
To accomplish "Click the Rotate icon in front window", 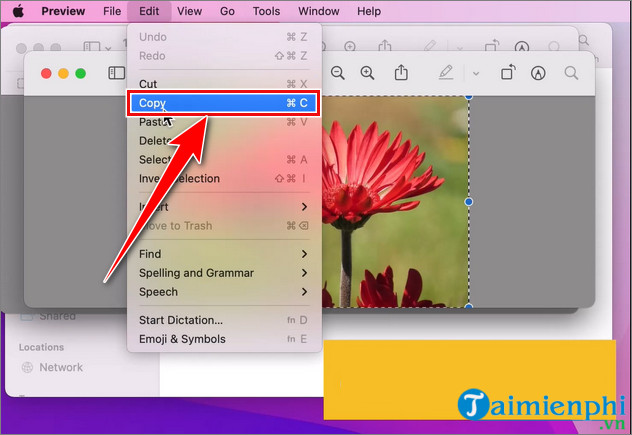I will pyautogui.click(x=508, y=72).
